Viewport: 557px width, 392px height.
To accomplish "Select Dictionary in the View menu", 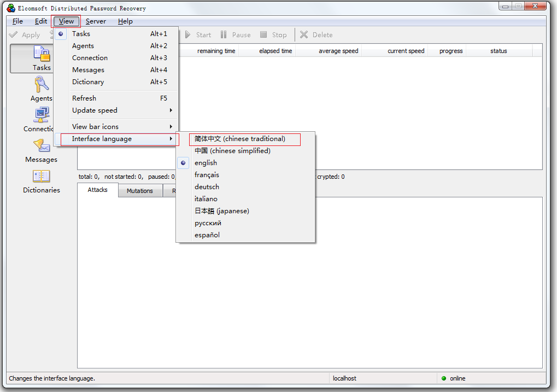I will point(116,82).
